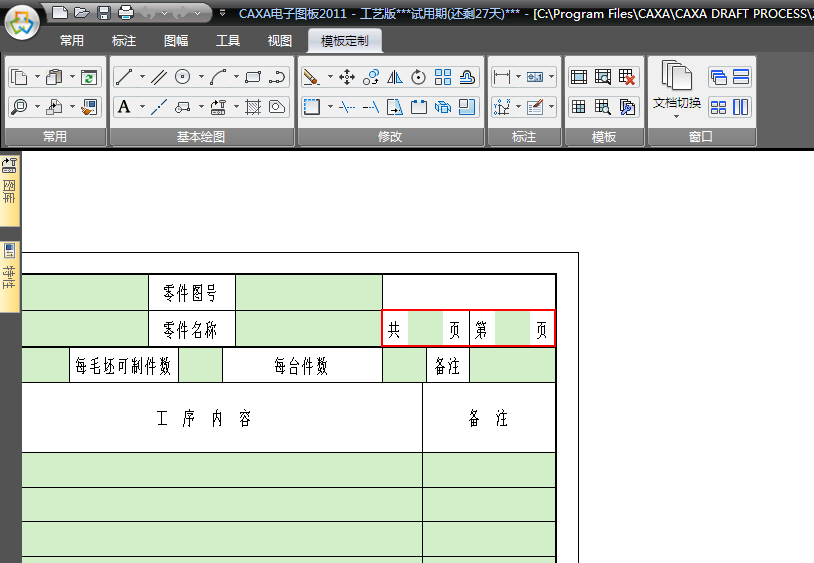Switch to the 常用 ribbon tab
814x563 pixels.
click(x=72, y=41)
